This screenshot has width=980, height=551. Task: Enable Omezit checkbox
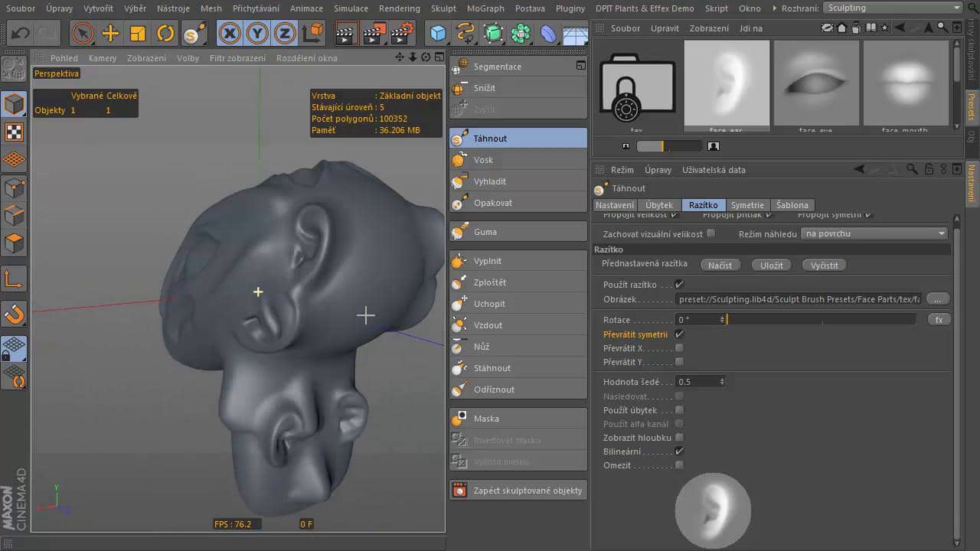(679, 465)
